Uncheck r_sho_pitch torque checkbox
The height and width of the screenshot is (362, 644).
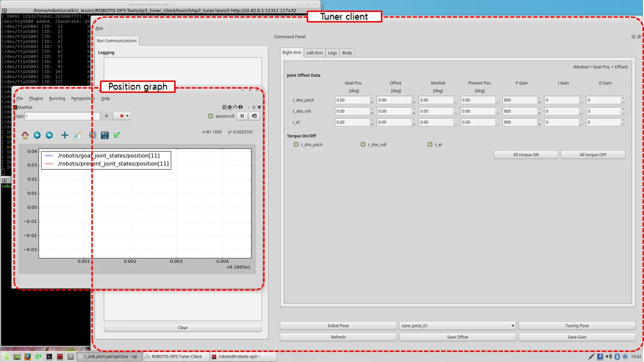coord(296,145)
